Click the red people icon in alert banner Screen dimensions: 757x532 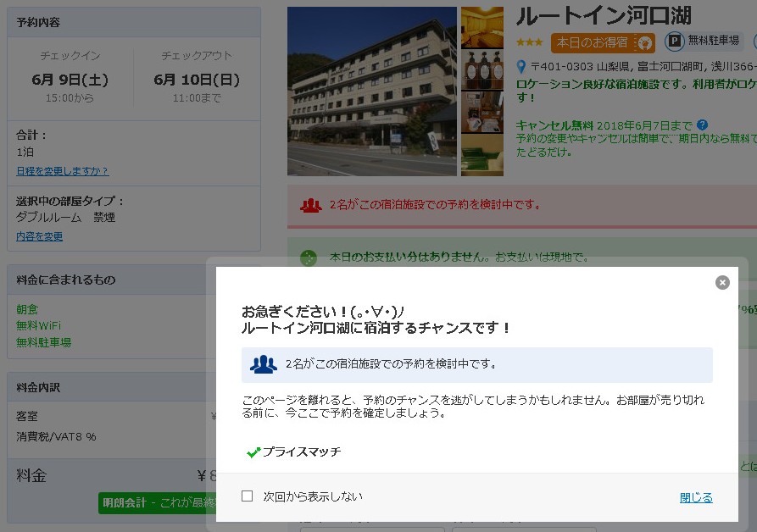coord(311,206)
